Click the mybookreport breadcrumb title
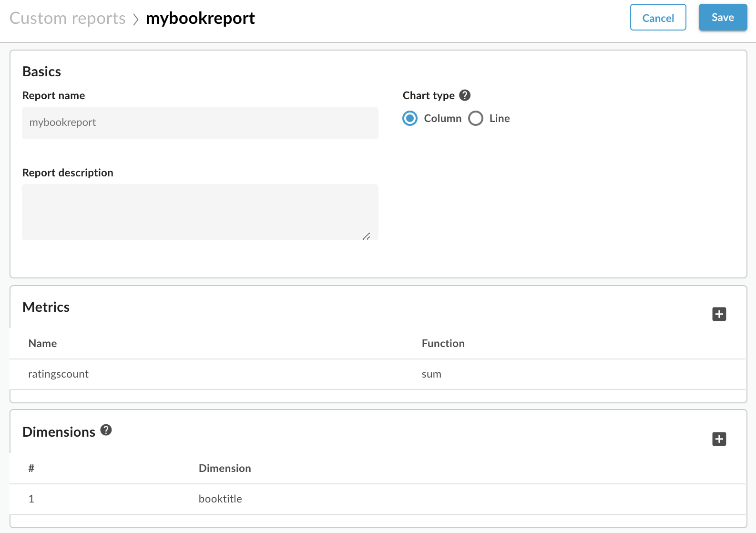Image resolution: width=756 pixels, height=533 pixels. coord(200,18)
